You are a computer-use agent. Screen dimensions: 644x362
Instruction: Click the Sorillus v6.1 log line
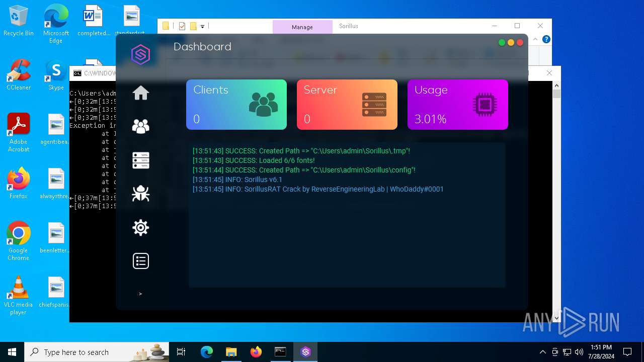(x=237, y=179)
